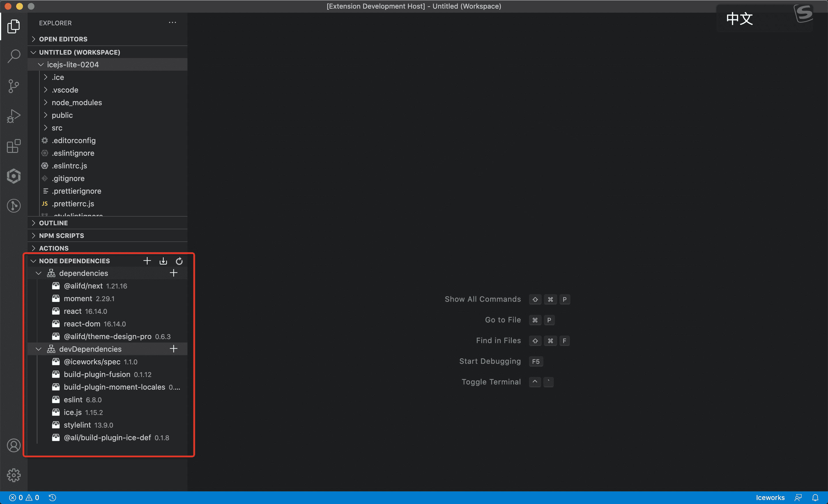Open the .eslintrc.js file

tap(108, 166)
